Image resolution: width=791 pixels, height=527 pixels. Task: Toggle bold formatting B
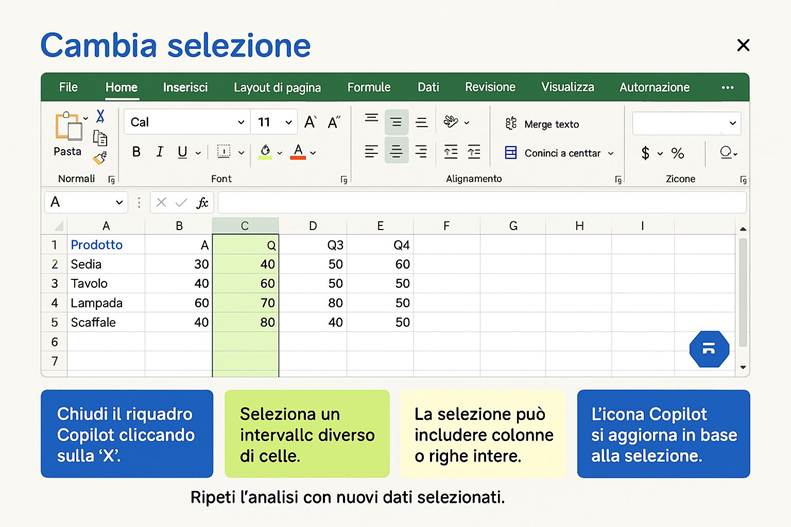pyautogui.click(x=136, y=152)
